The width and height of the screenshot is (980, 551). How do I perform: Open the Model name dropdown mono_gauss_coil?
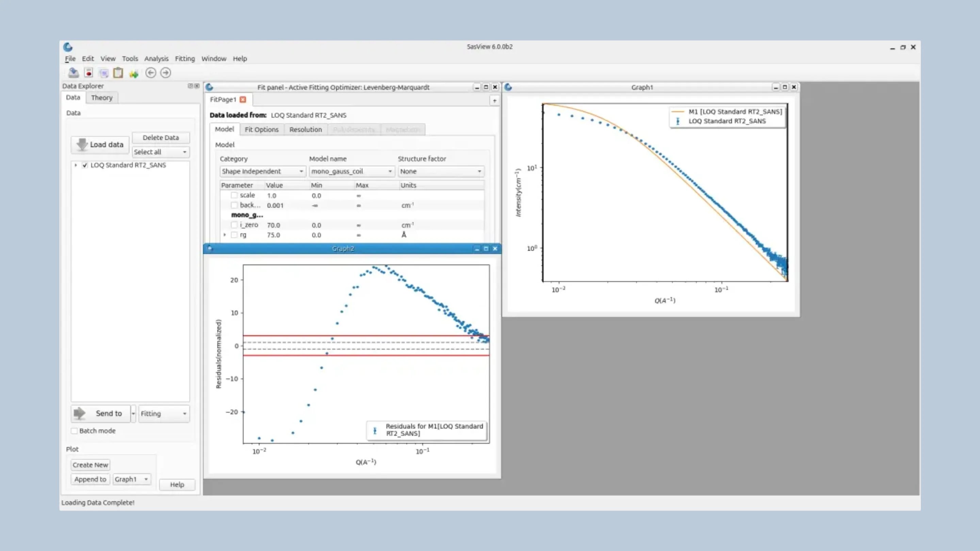pos(352,171)
